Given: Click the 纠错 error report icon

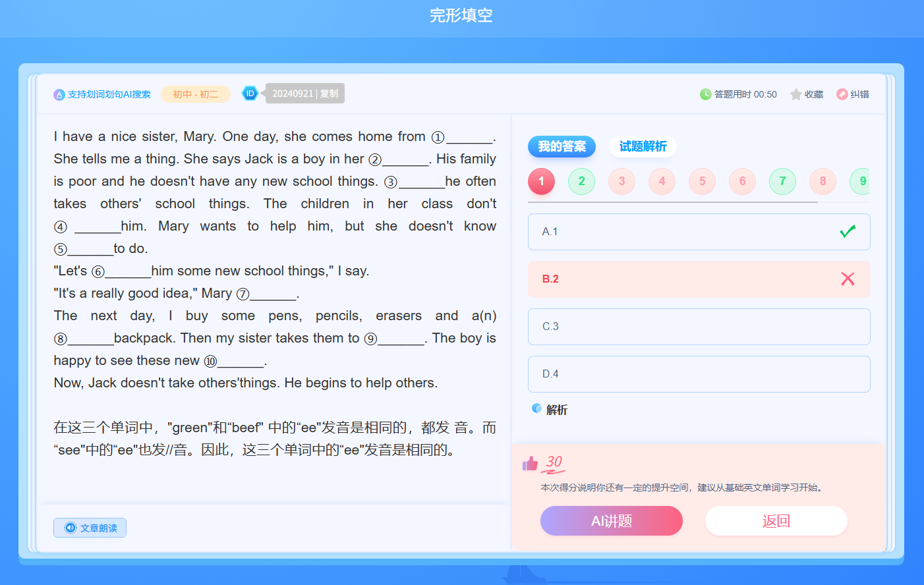Looking at the screenshot, I should point(842,94).
